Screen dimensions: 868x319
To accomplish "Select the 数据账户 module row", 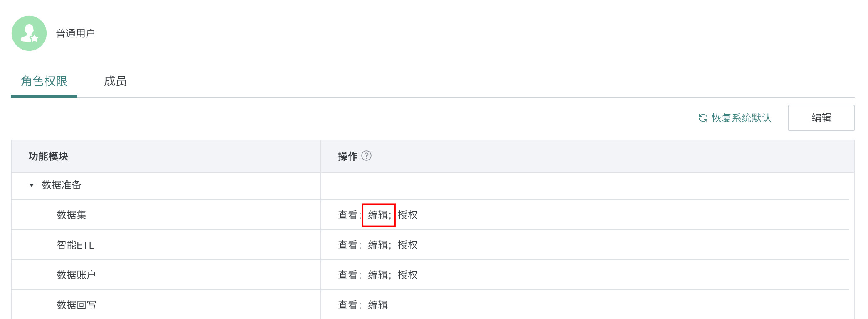I will coord(76,275).
